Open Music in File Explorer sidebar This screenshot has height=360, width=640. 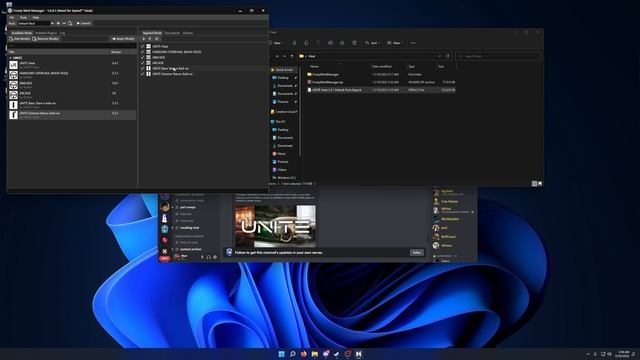pyautogui.click(x=281, y=153)
